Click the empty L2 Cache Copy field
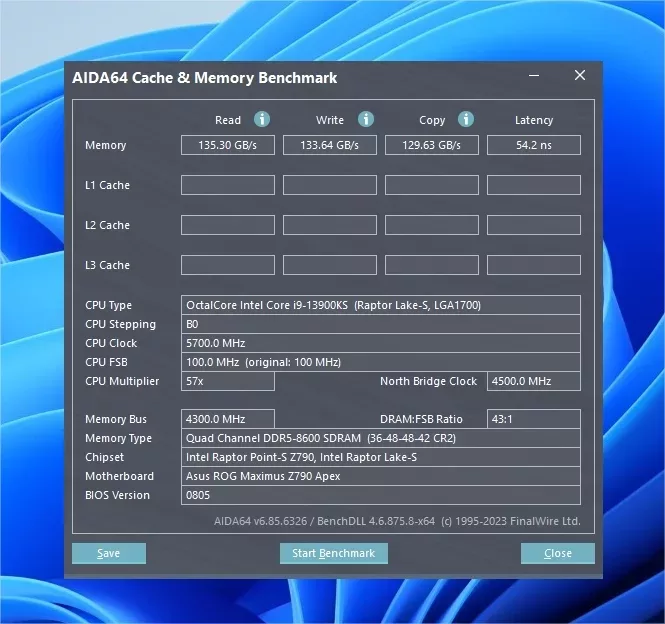The image size is (665, 624). (432, 225)
